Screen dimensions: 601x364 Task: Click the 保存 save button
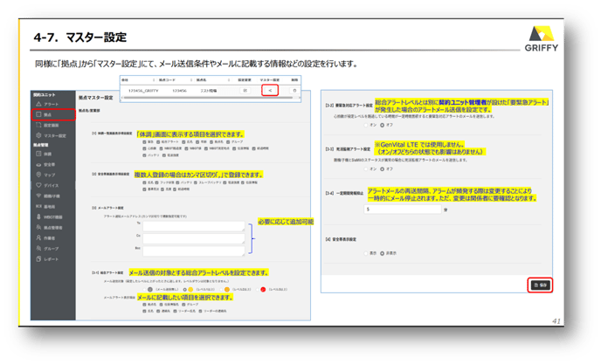click(540, 285)
